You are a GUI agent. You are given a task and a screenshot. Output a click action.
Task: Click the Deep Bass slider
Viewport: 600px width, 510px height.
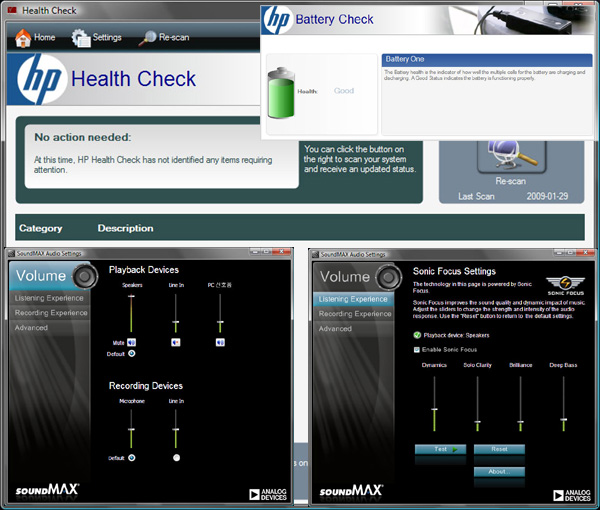564,404
